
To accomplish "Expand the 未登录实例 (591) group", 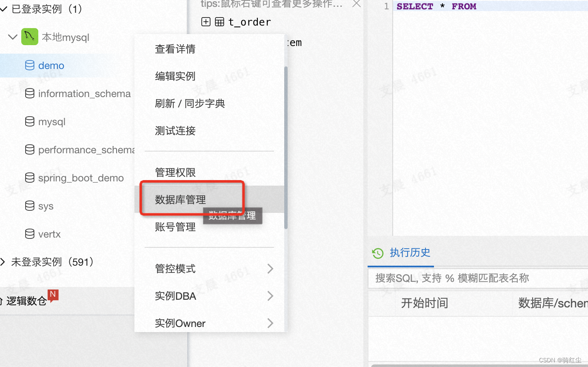I will coord(3,262).
